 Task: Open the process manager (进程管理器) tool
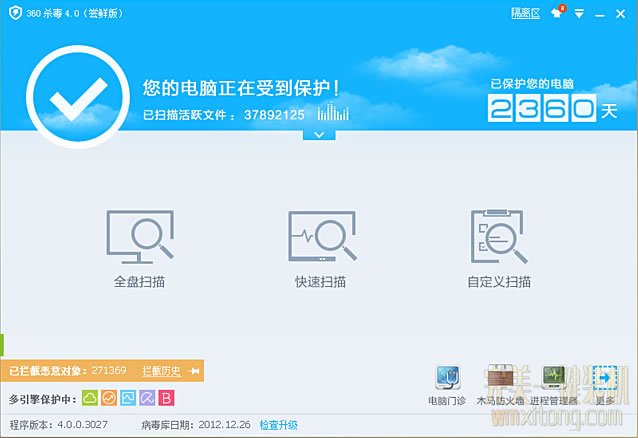click(553, 385)
